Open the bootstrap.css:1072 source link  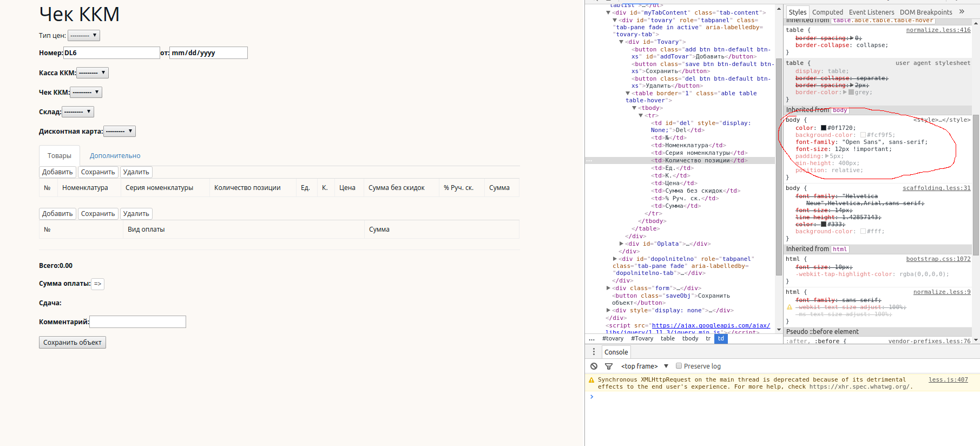(x=938, y=259)
